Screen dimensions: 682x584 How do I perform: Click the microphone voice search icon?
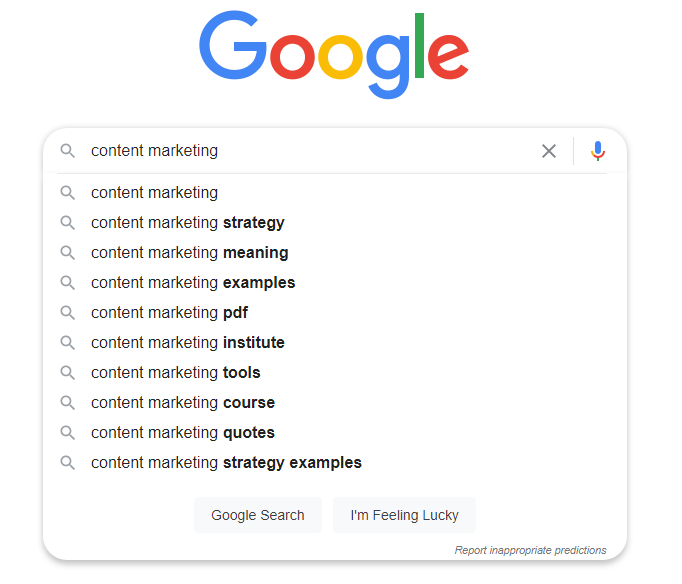pyautogui.click(x=598, y=151)
